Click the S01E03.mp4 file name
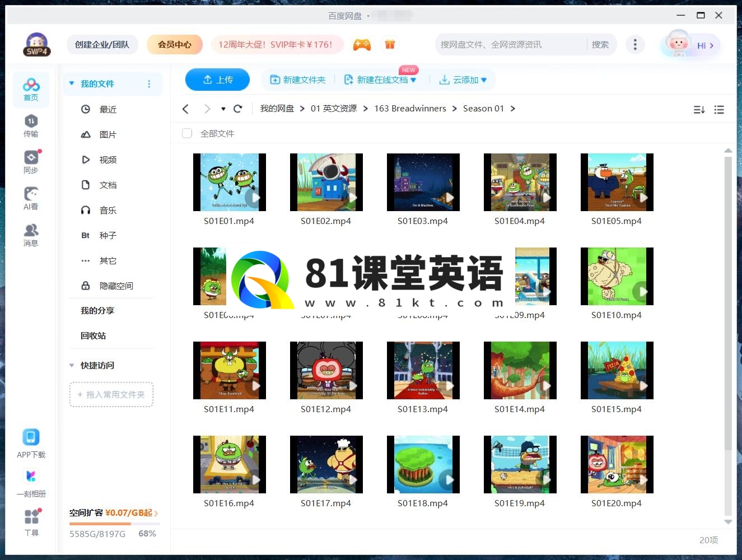This screenshot has height=560, width=742. click(x=423, y=221)
